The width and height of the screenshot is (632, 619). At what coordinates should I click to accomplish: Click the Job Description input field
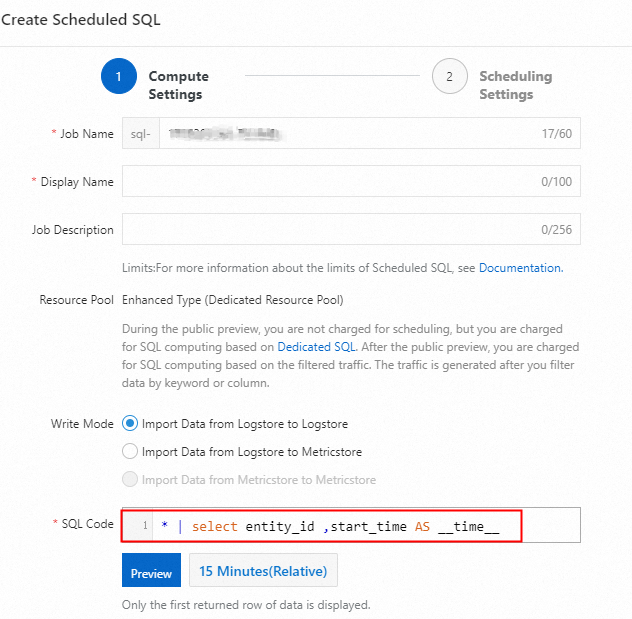351,229
